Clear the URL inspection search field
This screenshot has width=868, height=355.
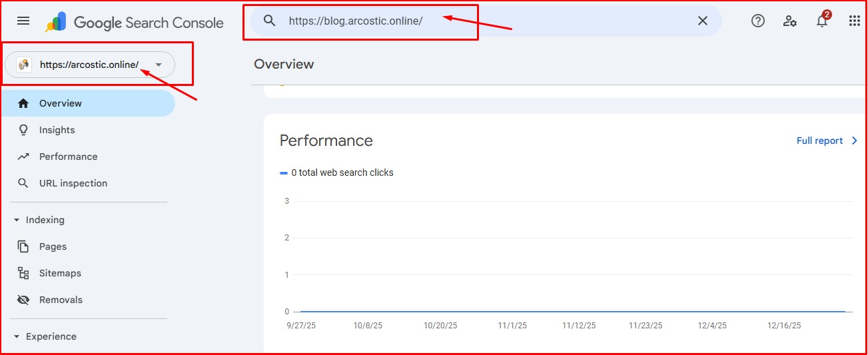pos(702,21)
